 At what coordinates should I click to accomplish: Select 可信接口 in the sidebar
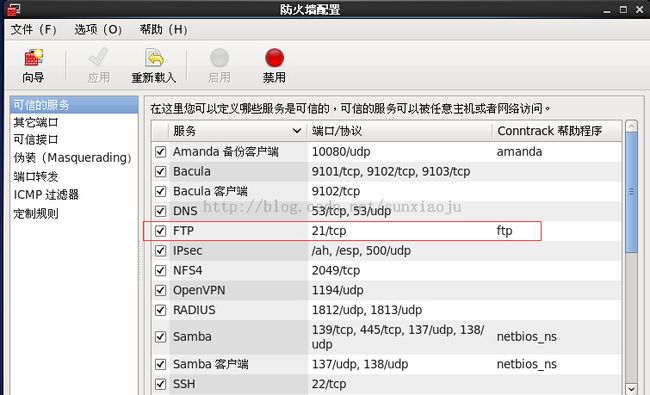[x=36, y=140]
